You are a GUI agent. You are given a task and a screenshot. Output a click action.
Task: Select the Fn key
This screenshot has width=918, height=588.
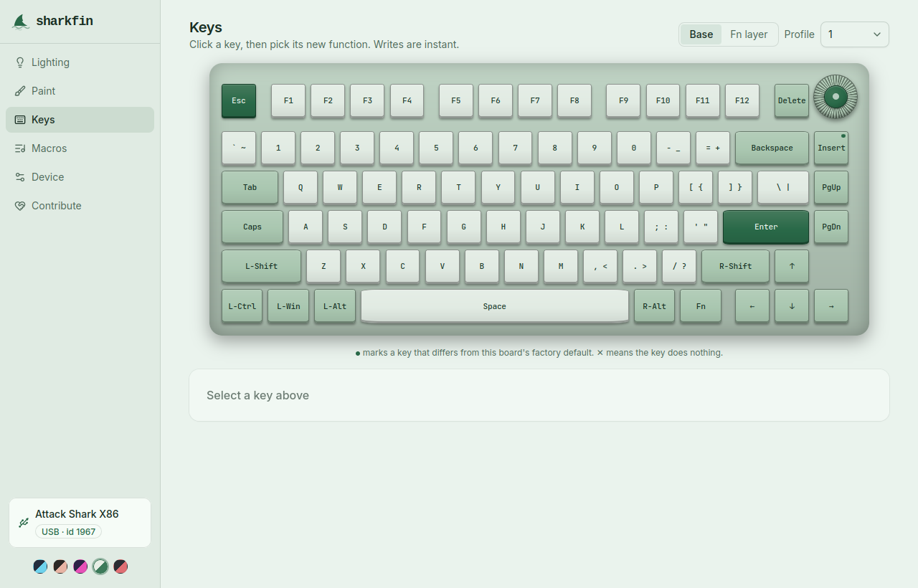click(x=701, y=306)
